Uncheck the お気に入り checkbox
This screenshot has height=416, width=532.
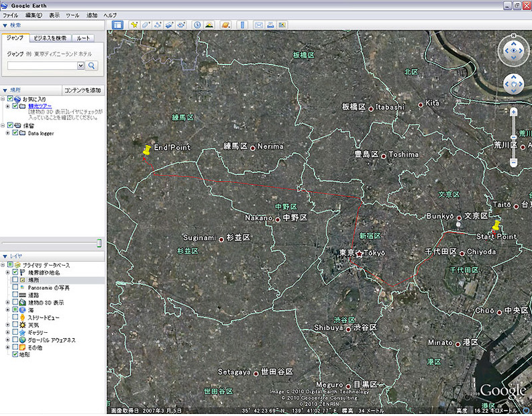coord(10,99)
